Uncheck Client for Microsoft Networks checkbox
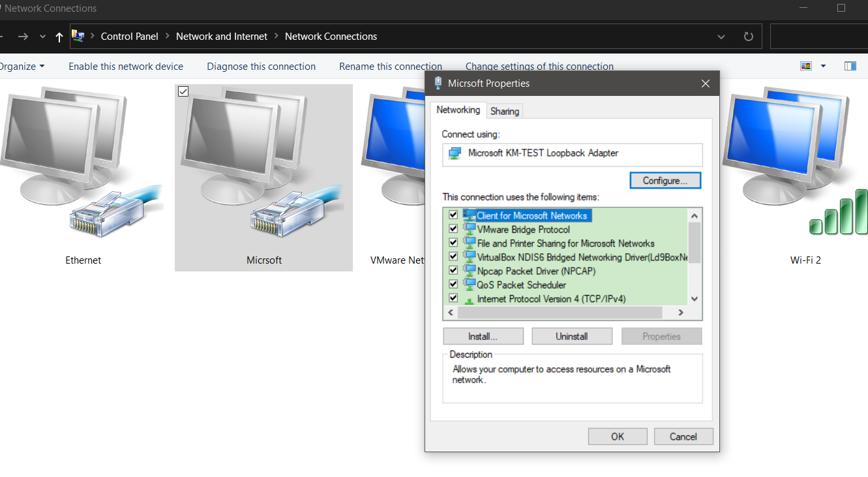 (453, 215)
